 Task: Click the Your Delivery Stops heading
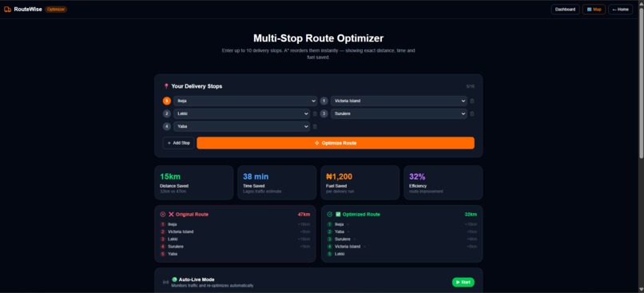(x=197, y=86)
